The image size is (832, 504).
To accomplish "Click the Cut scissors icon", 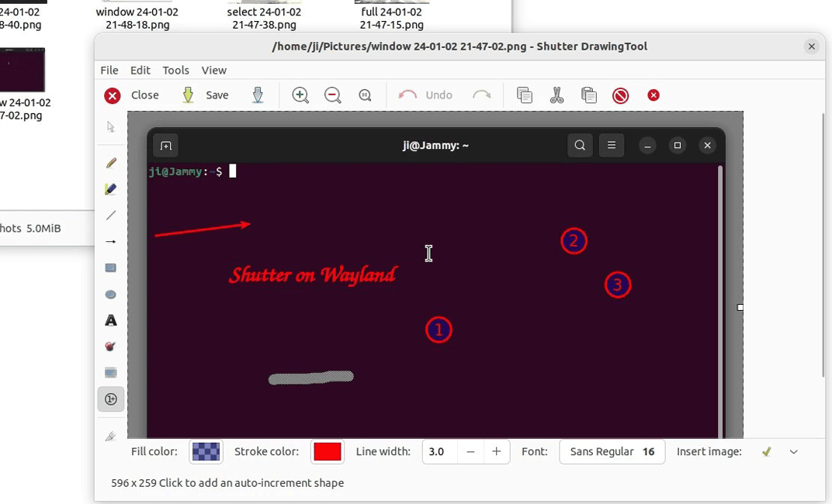I will coord(556,95).
